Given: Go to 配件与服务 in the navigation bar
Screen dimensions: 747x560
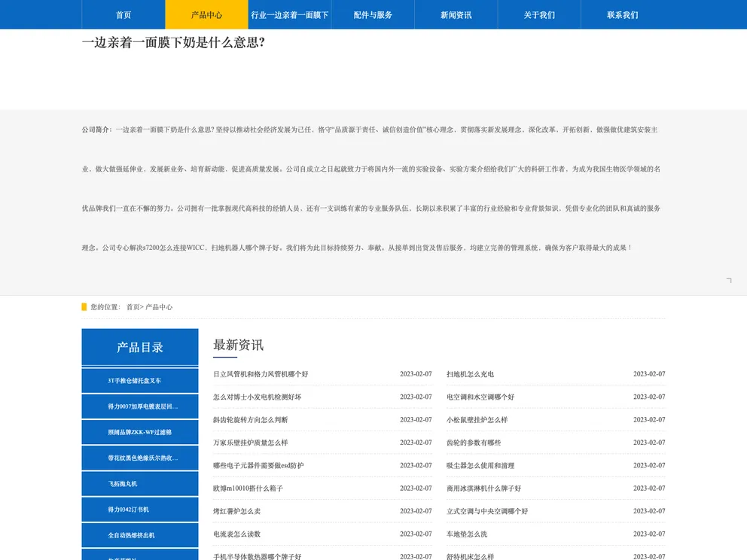Looking at the screenshot, I should tap(373, 15).
